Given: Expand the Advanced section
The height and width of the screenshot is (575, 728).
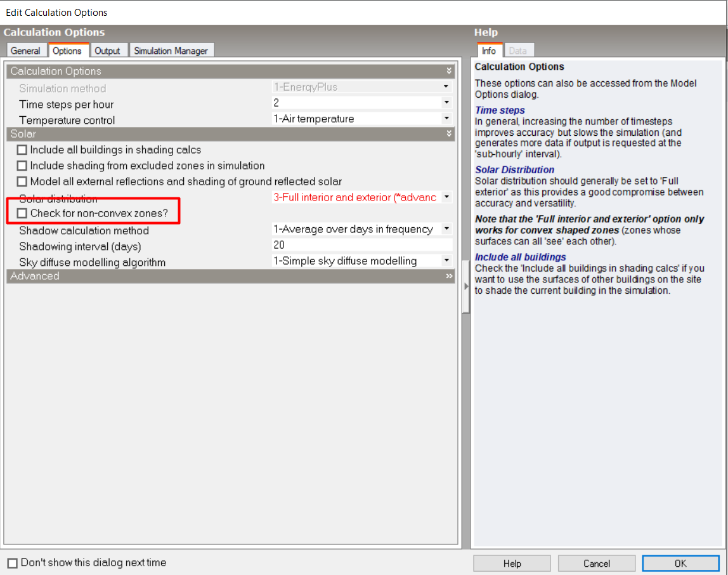Looking at the screenshot, I should click(x=230, y=276).
